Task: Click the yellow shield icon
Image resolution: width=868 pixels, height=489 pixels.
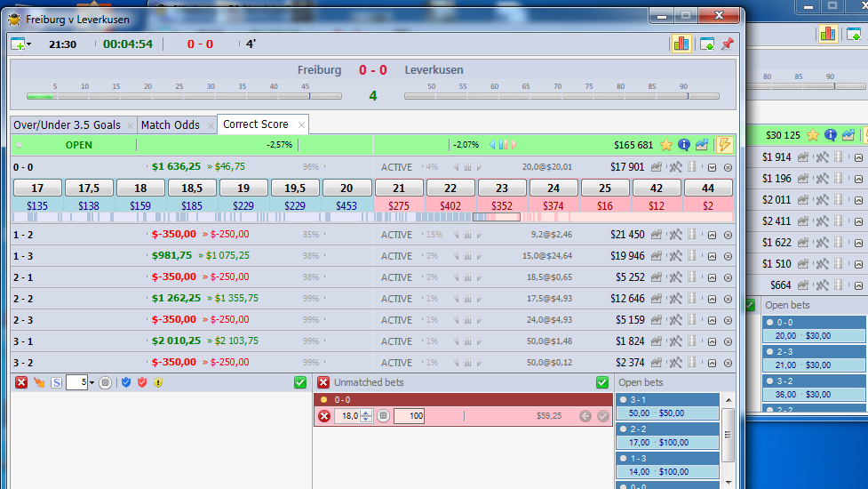Action: click(158, 382)
